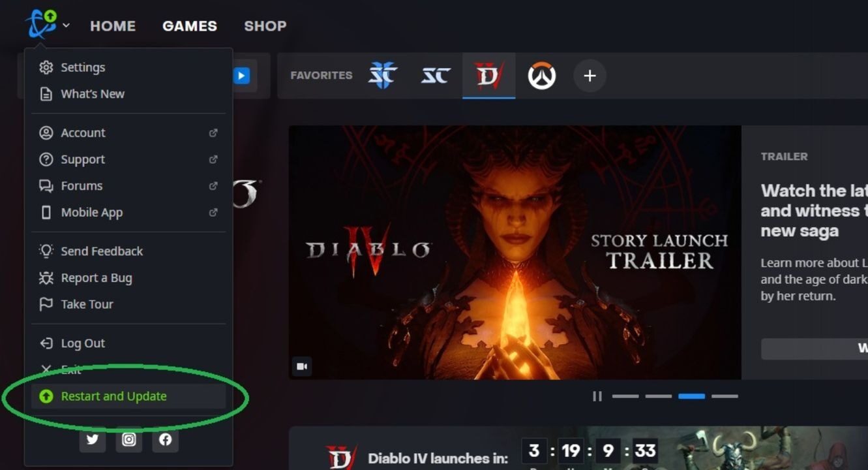Screen dimensions: 868x470
Task: Select Overwatch in favorites bar
Action: pos(542,76)
